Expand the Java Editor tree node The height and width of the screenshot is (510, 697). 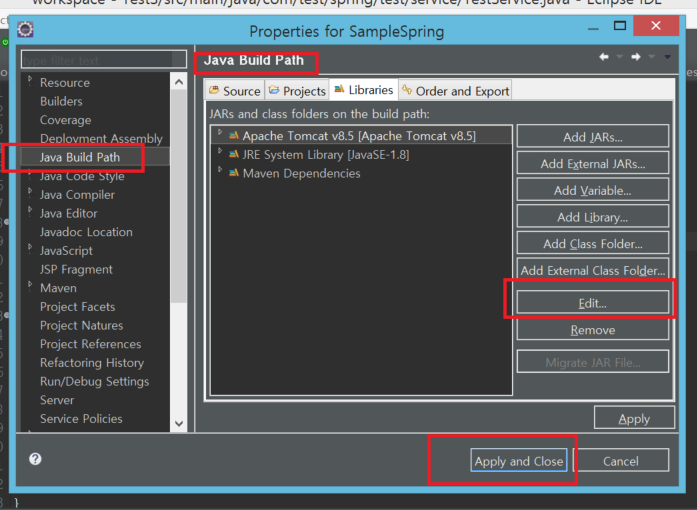click(30, 210)
